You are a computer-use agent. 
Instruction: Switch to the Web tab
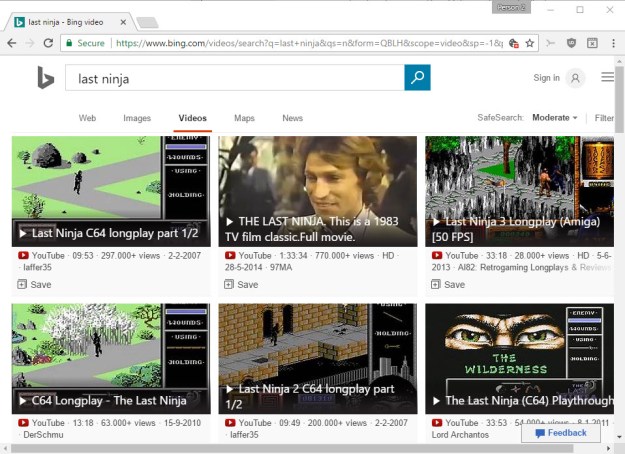(87, 118)
